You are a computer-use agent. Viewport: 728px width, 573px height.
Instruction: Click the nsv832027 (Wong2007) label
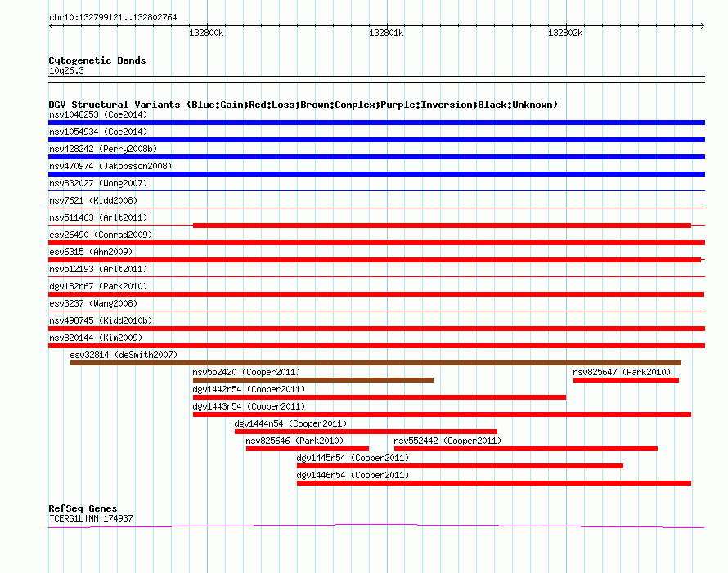click(x=98, y=183)
